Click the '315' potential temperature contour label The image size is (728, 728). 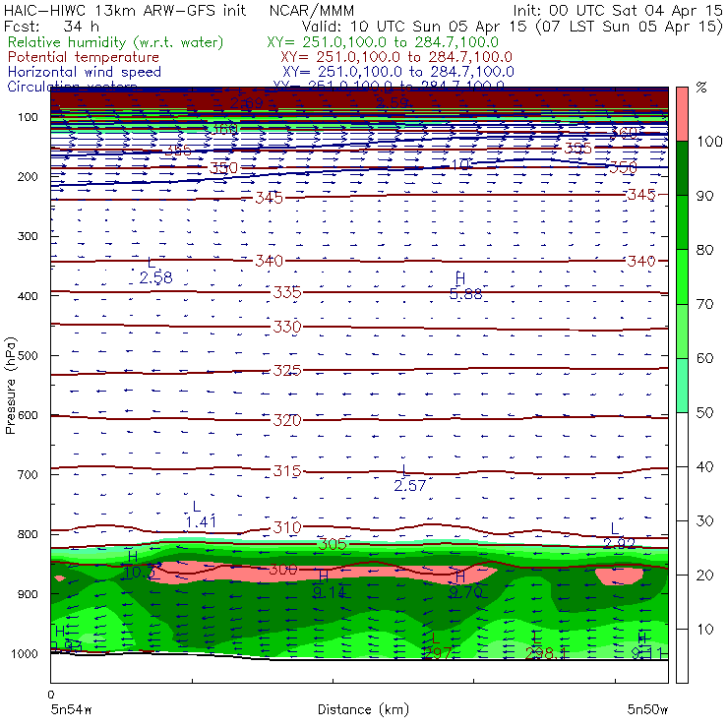[x=287, y=471]
